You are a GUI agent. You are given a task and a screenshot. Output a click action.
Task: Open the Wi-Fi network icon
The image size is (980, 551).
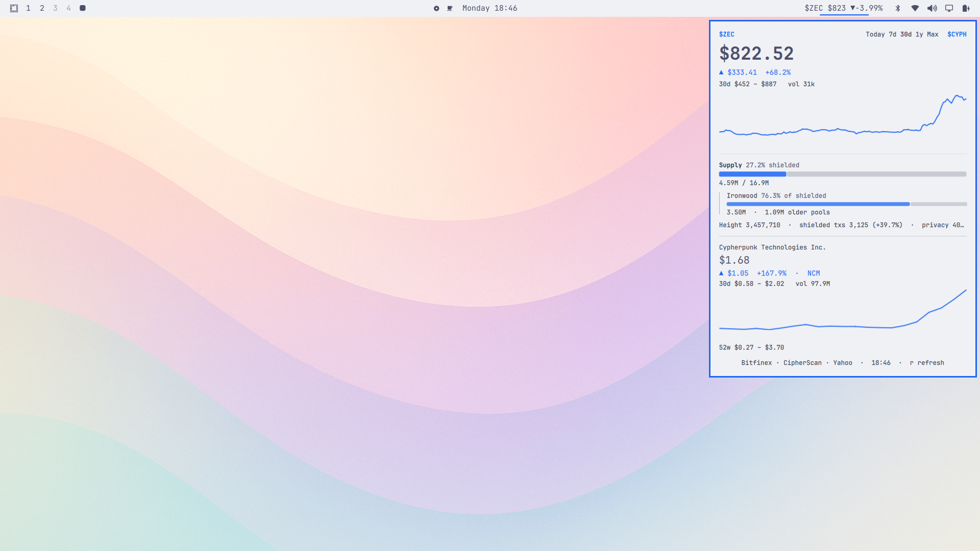click(915, 8)
